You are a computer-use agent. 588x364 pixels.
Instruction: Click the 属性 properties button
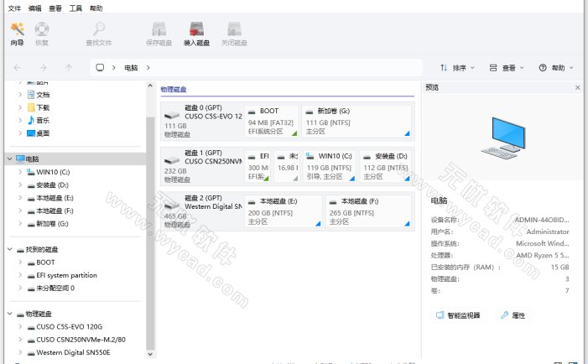tap(513, 315)
